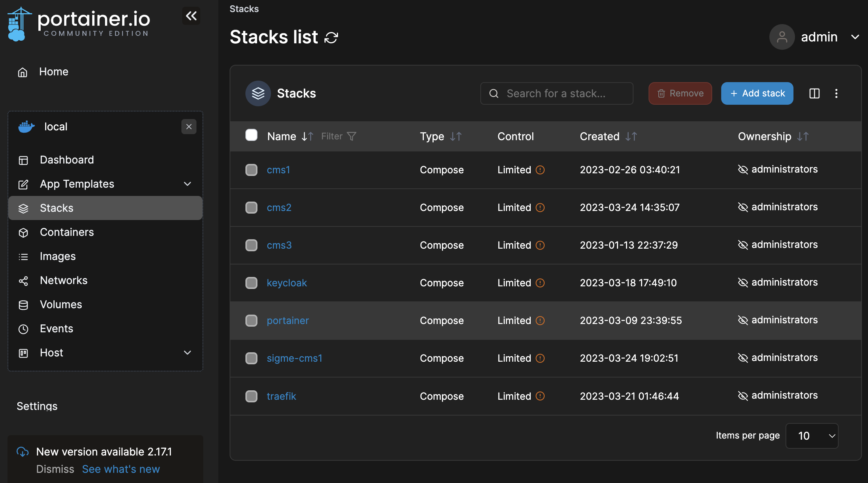
Task: Click the new version download cloud icon
Action: (x=23, y=452)
